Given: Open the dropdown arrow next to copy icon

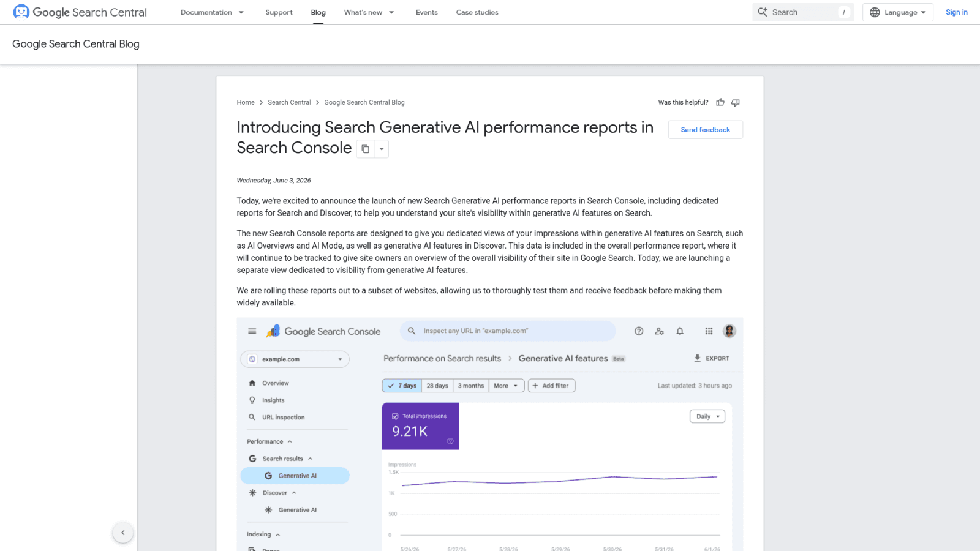Looking at the screenshot, I should point(382,149).
